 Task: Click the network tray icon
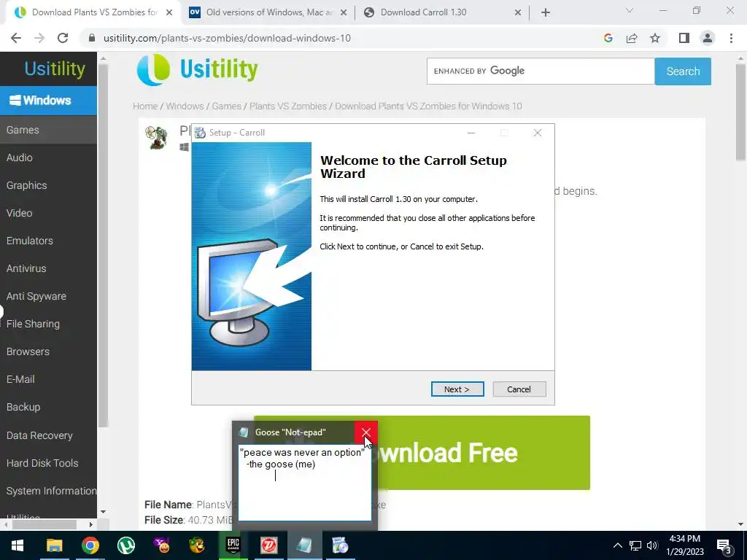click(x=635, y=545)
